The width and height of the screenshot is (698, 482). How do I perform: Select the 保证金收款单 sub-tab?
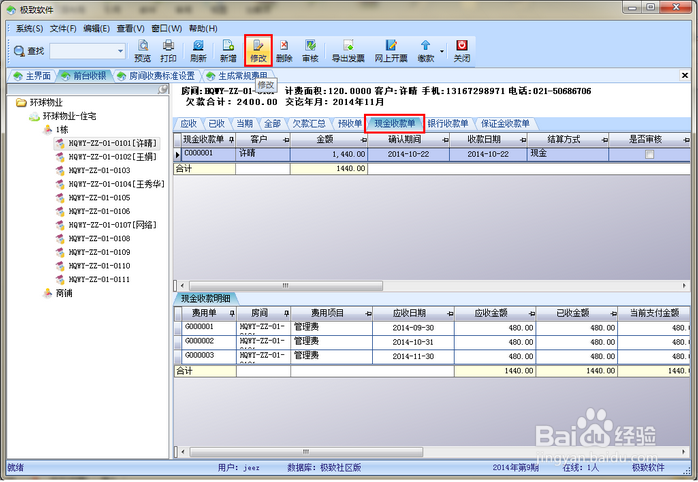505,123
